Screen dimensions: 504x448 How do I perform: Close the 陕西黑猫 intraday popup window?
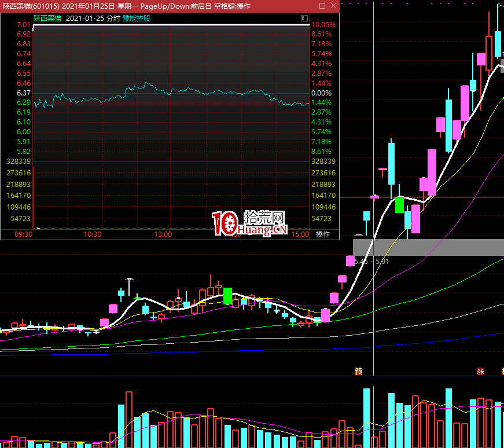[x=333, y=6]
